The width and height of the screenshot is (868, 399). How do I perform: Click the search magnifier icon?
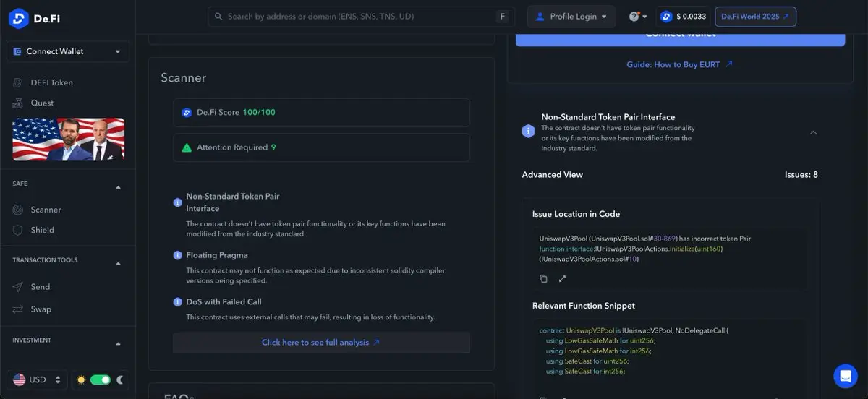(218, 17)
